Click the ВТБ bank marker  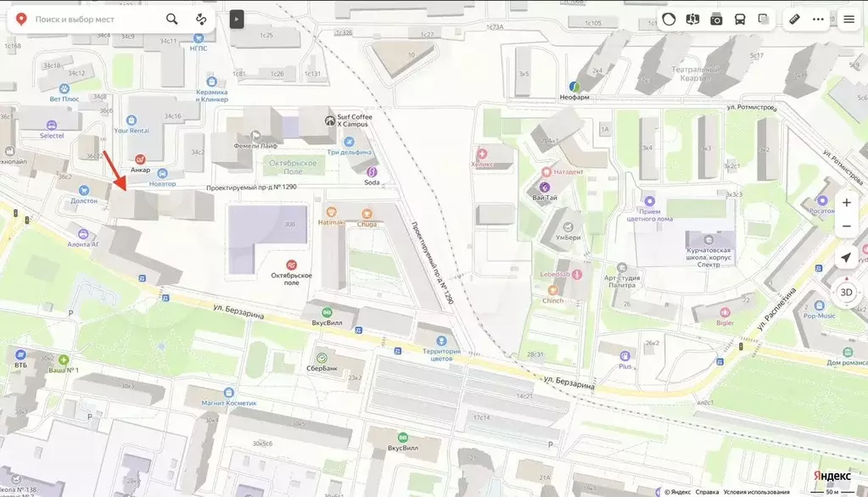[20, 355]
